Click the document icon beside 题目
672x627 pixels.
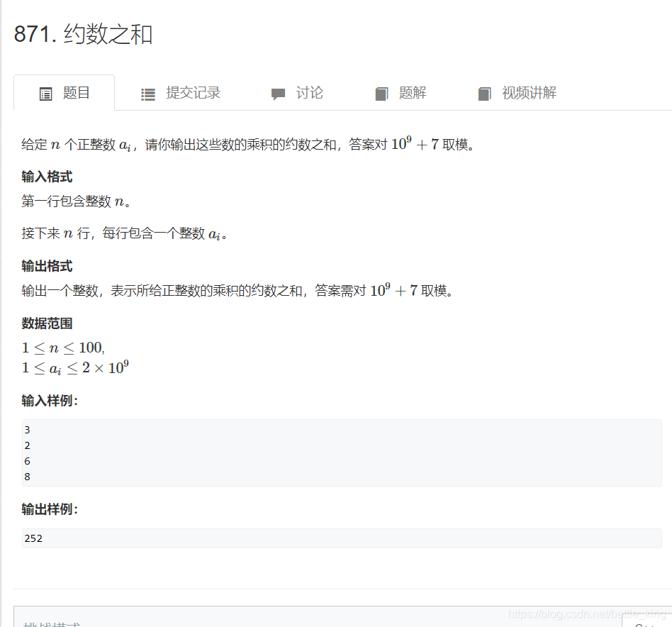click(46, 94)
